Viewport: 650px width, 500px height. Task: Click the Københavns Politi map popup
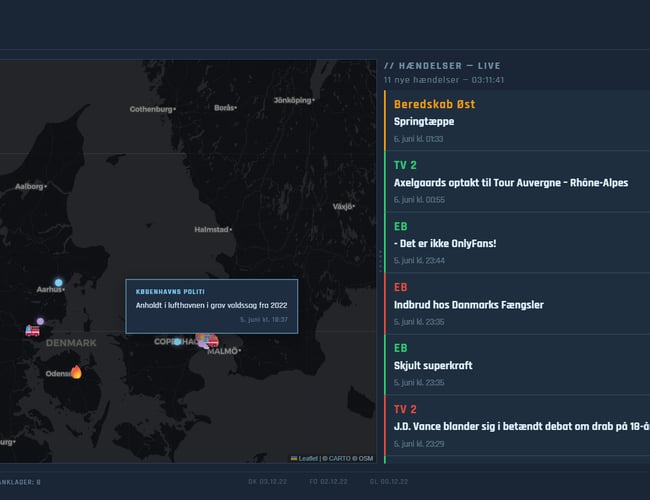tap(212, 306)
